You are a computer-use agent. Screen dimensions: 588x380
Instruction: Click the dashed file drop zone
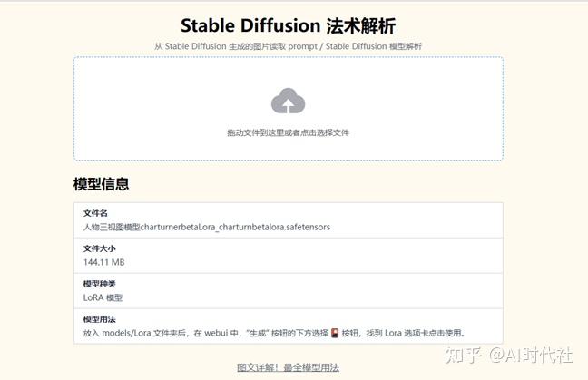(x=288, y=109)
